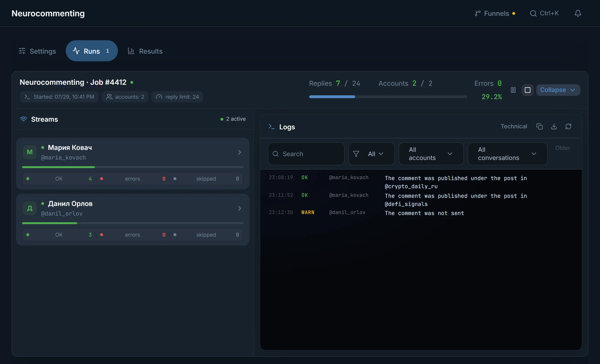Load Older log entries
The image size is (600, 364).
(563, 148)
